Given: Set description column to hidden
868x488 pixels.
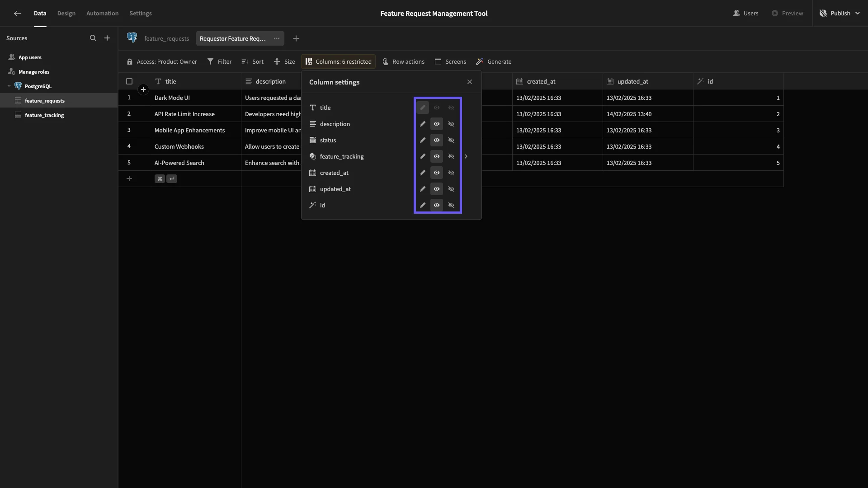Looking at the screenshot, I should point(451,124).
